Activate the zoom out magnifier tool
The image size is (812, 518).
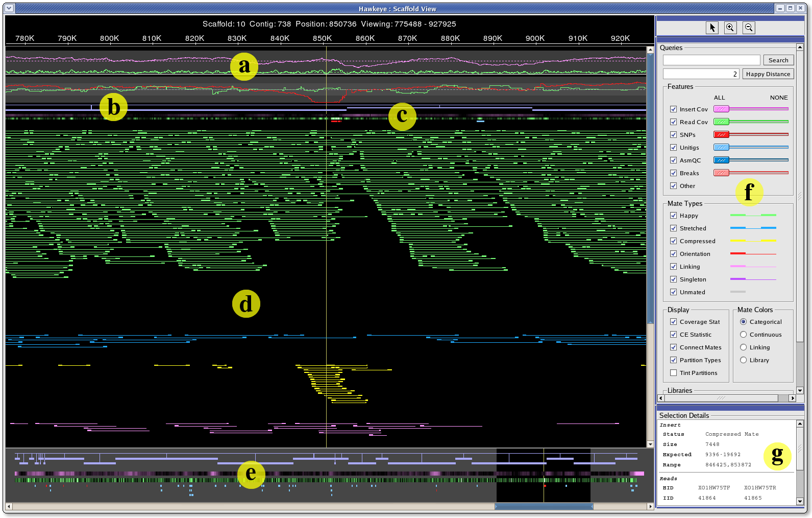point(749,28)
